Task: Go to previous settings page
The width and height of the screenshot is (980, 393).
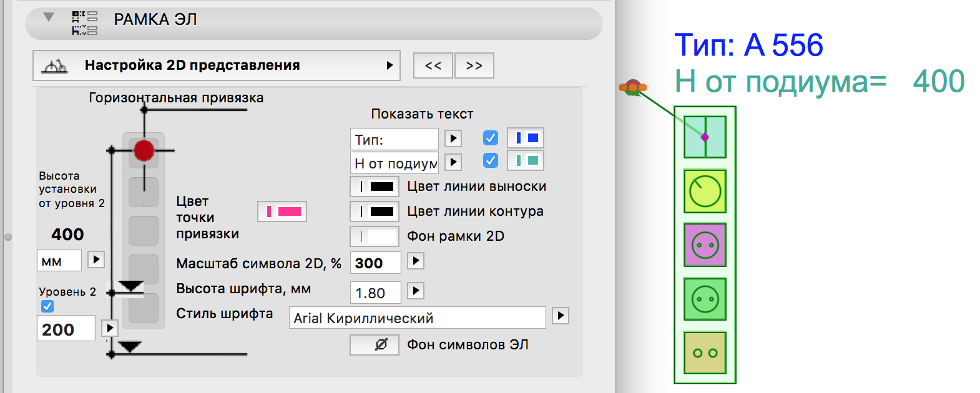Action: (433, 65)
